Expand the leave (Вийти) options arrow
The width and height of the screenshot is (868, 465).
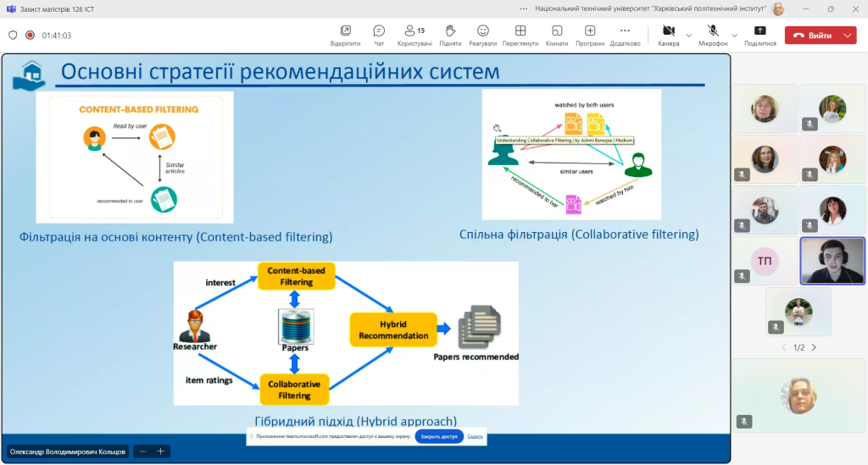click(x=848, y=36)
